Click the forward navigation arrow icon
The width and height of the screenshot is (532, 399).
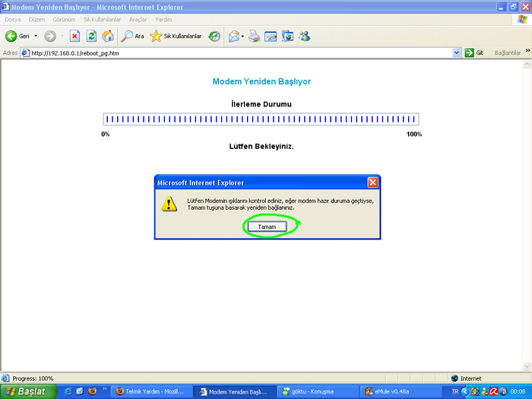[50, 36]
